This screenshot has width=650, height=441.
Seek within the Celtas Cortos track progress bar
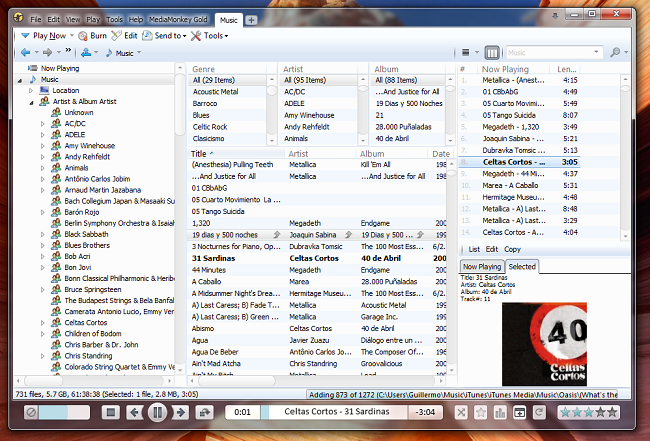click(x=335, y=412)
